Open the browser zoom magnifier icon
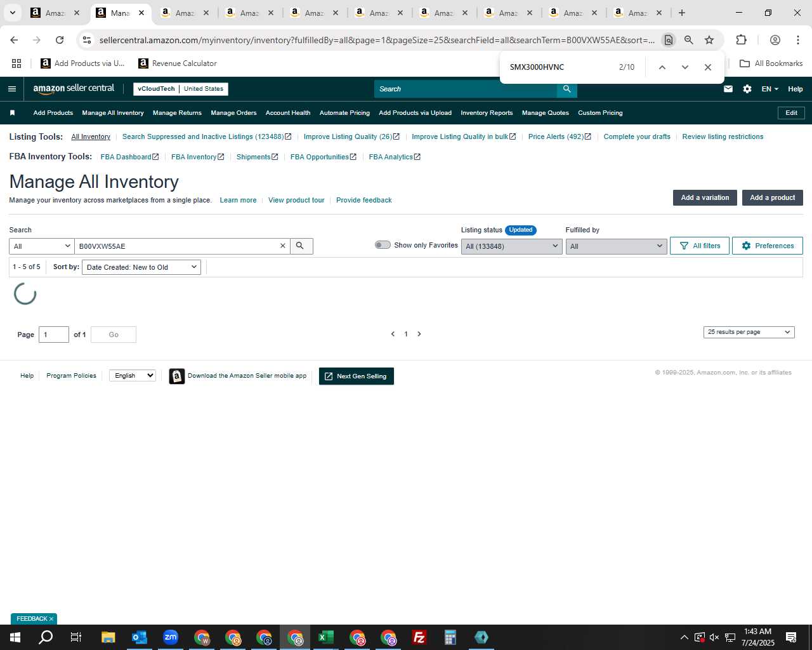The image size is (812, 650). click(x=689, y=40)
